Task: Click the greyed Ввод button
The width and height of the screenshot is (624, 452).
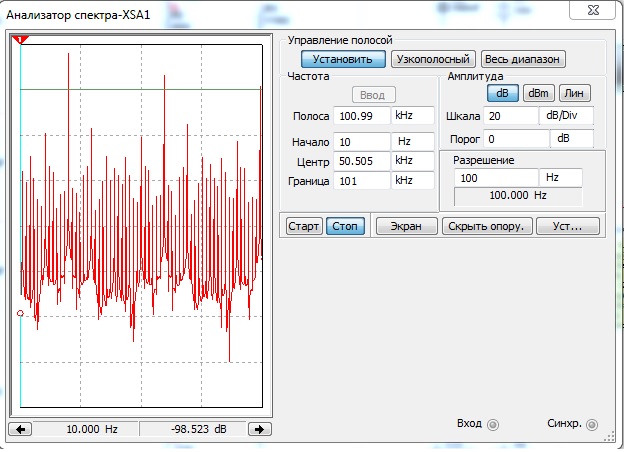Action: [x=374, y=95]
